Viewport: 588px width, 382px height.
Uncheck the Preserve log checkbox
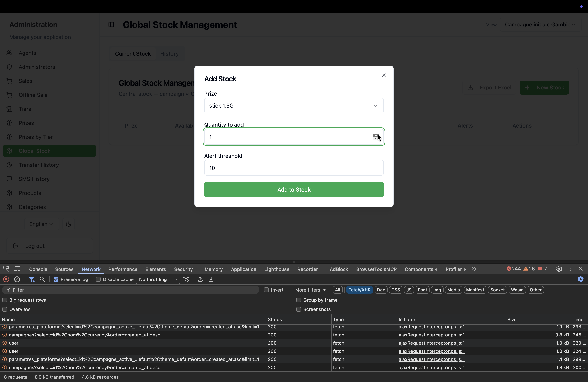(56, 279)
